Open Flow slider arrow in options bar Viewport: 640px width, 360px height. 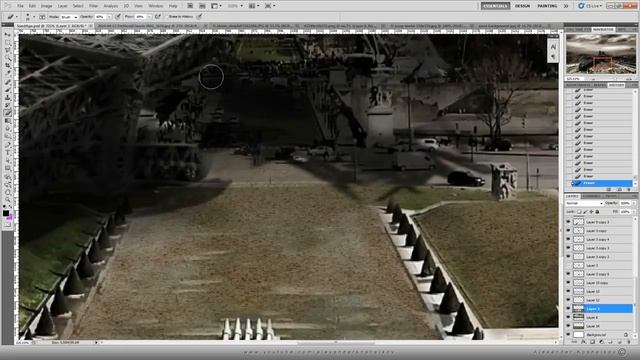(148, 17)
